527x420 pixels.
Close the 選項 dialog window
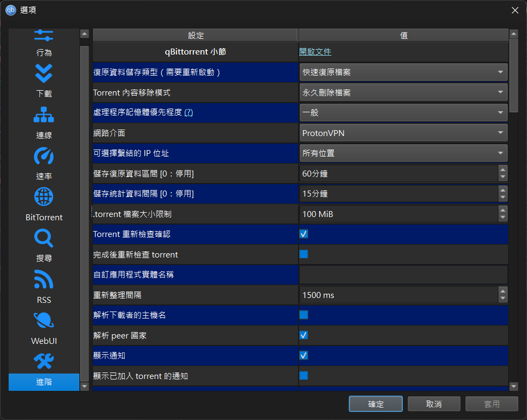[x=515, y=10]
